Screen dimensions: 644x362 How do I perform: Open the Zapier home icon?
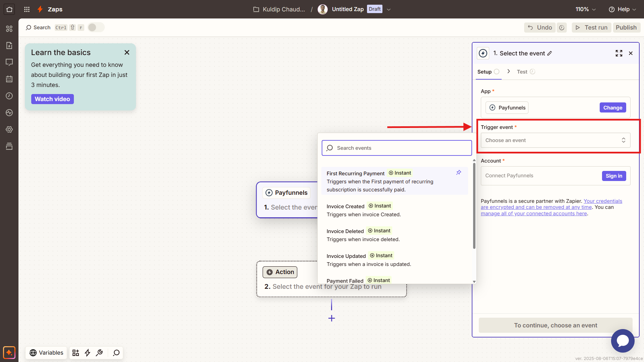click(x=9, y=9)
